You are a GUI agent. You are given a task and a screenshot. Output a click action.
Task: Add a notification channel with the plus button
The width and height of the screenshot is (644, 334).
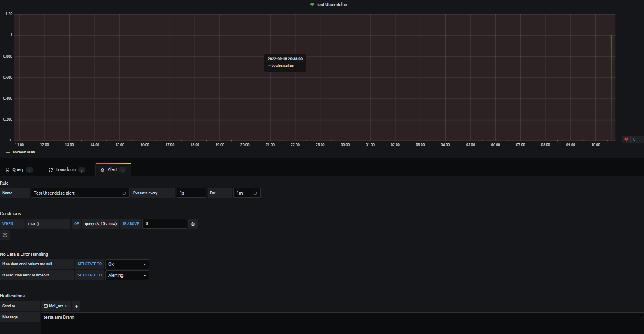click(77, 306)
